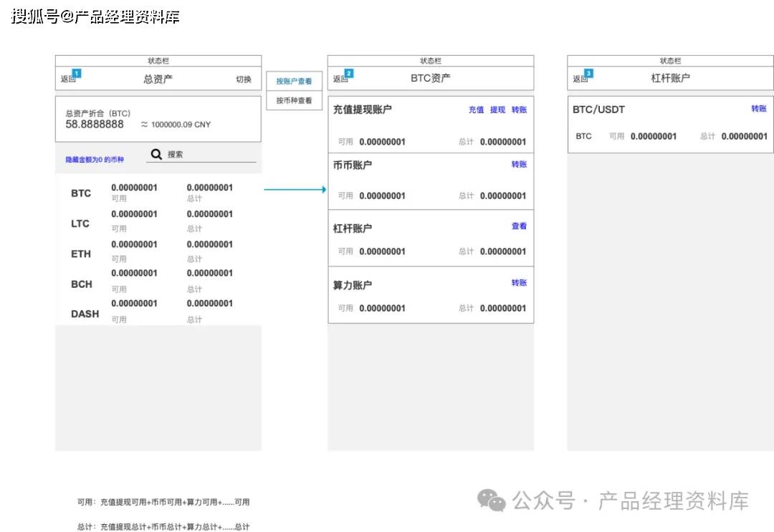Click the 充值 link in 充值提现账户
This screenshot has width=774, height=532.
click(x=476, y=110)
